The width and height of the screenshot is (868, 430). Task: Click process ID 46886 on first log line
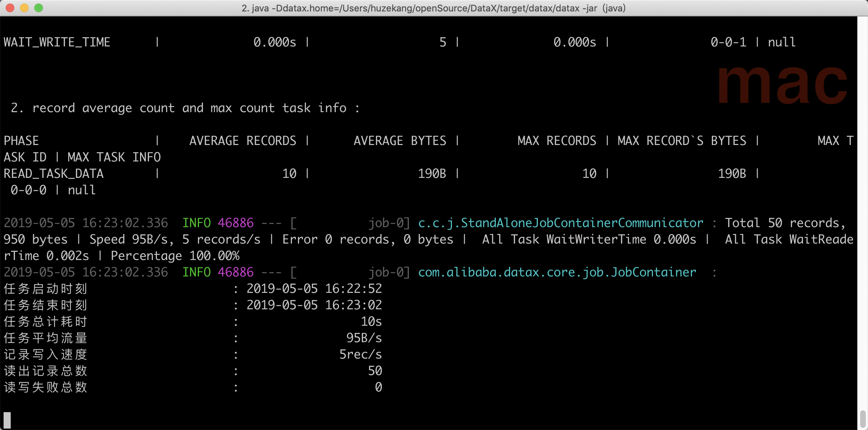tap(235, 223)
